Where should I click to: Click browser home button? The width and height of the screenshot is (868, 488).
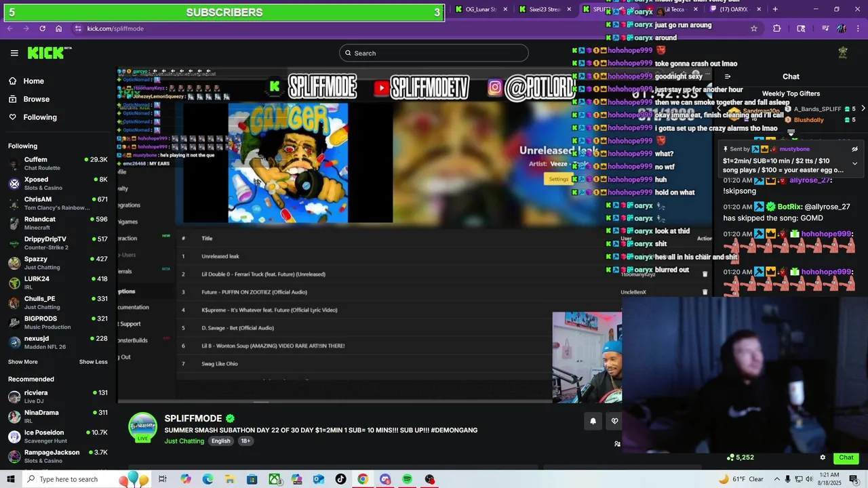tap(58, 28)
